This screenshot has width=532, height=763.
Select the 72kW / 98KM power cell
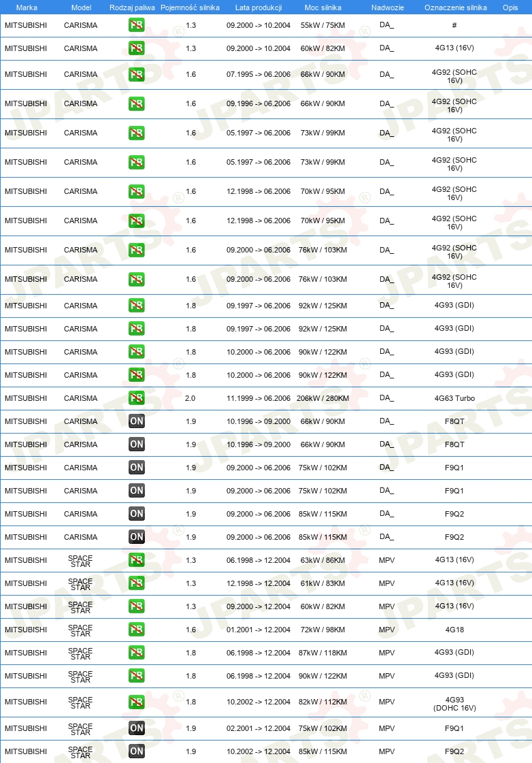(323, 629)
